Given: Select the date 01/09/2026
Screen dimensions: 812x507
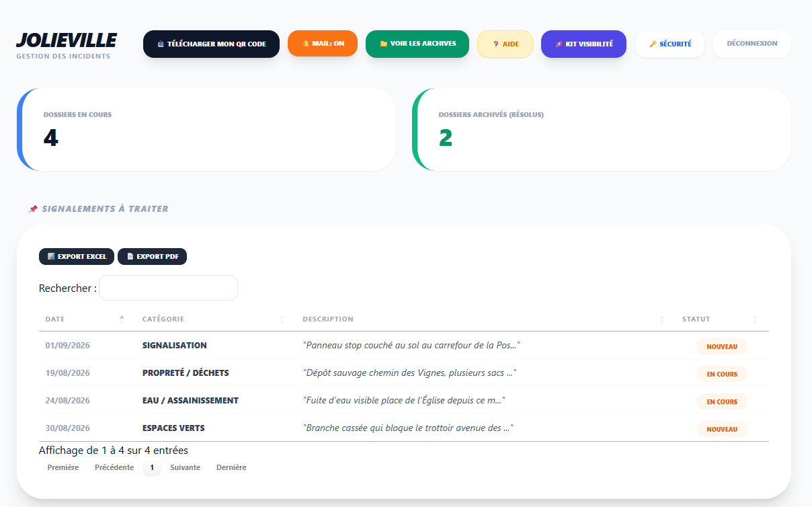Looking at the screenshot, I should click(x=68, y=346).
